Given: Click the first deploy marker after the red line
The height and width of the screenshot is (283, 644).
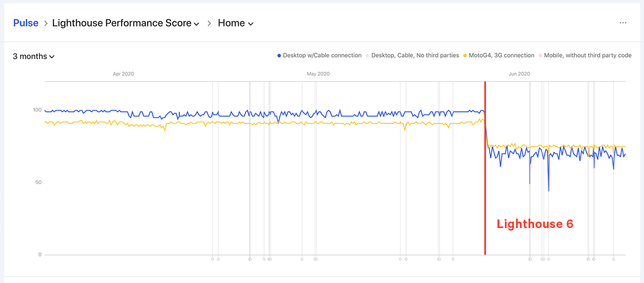Looking at the screenshot, I should coord(530,259).
